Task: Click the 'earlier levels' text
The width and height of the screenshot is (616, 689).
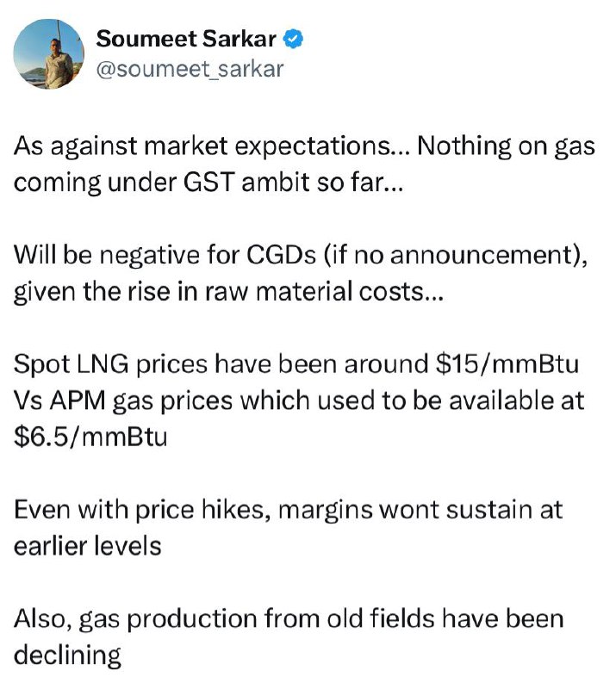Action: point(88,546)
